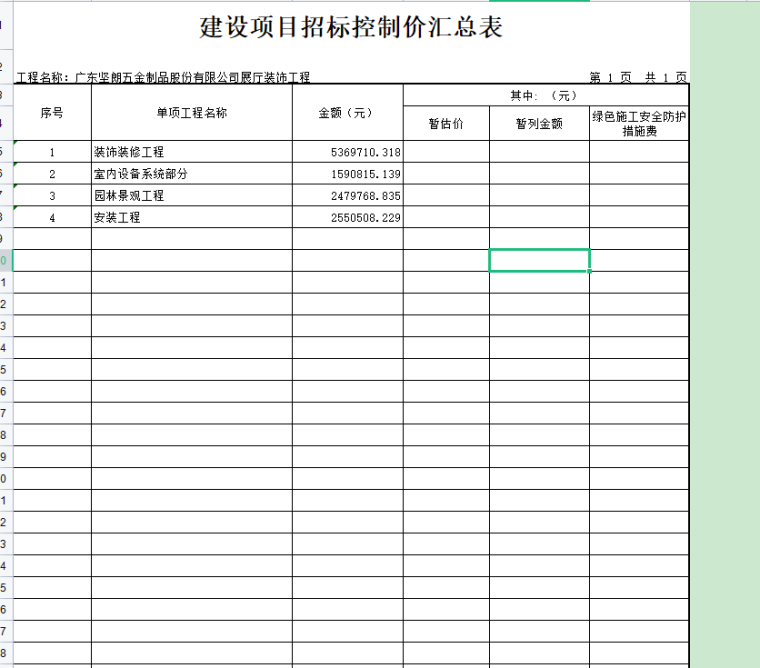
Task: Click the 暂估价 header cell
Action: (446, 124)
